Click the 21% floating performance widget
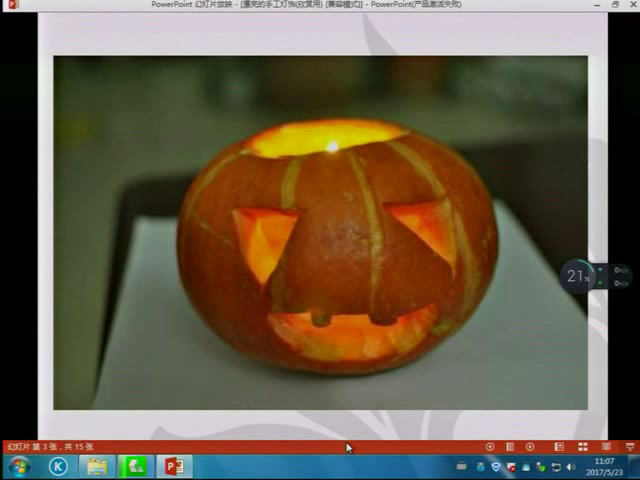Image resolution: width=640 pixels, height=480 pixels. 578,276
